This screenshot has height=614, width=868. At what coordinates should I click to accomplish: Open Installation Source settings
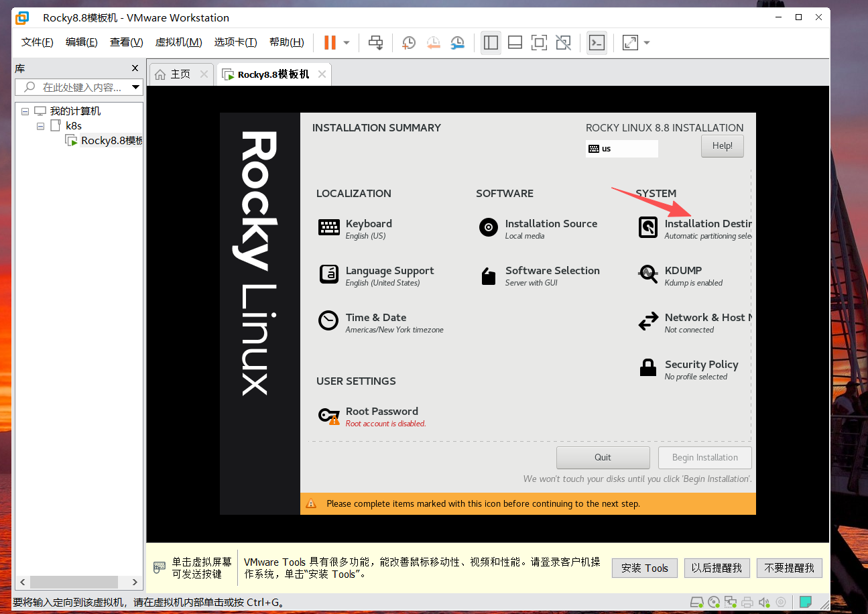(x=538, y=229)
